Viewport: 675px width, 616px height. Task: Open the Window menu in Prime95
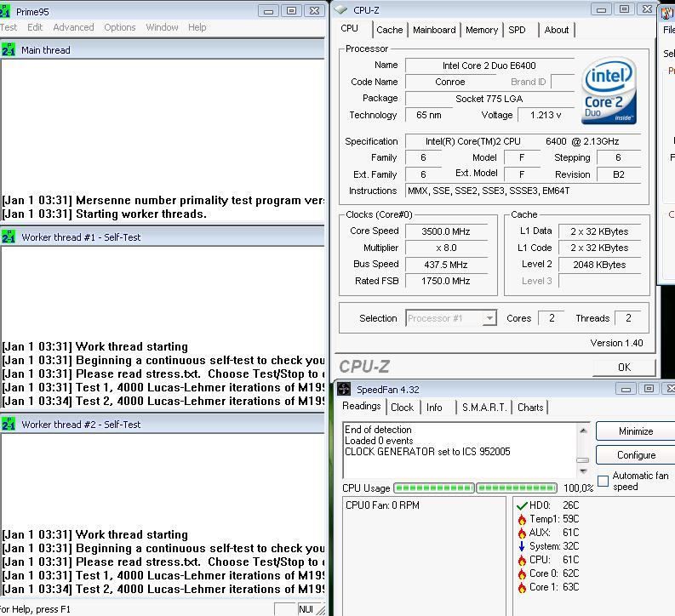[162, 27]
